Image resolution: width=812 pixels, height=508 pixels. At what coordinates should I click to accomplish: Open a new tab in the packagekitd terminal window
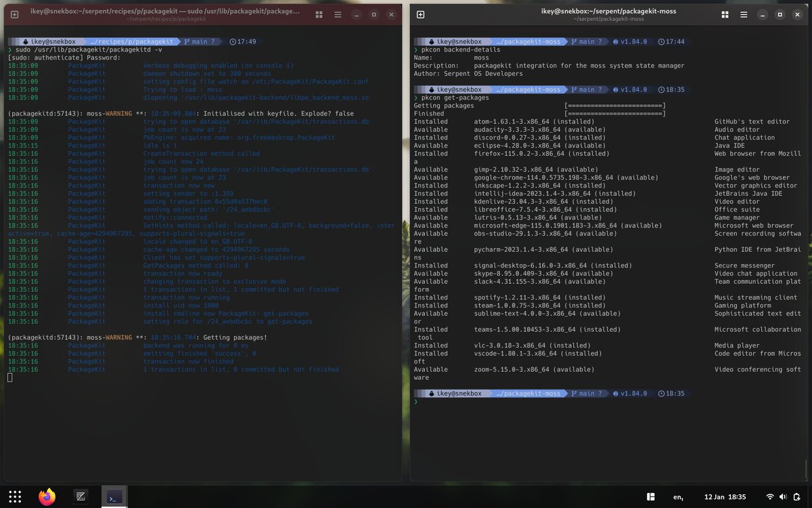[x=14, y=14]
